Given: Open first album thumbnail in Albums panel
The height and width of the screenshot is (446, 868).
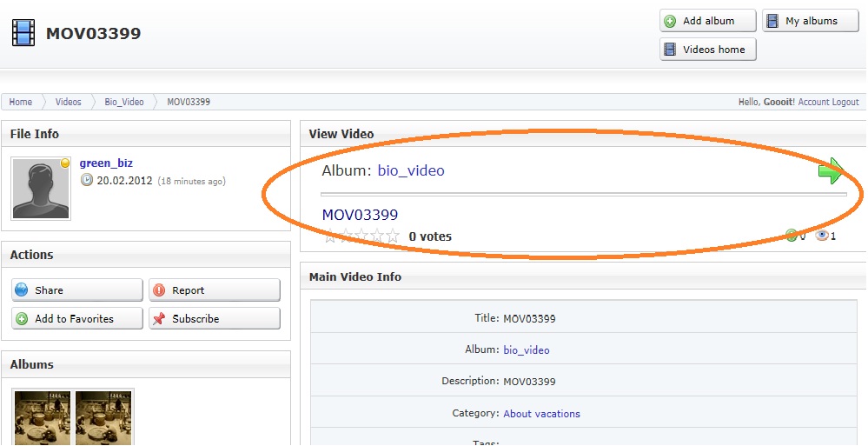Looking at the screenshot, I should coord(43,417).
